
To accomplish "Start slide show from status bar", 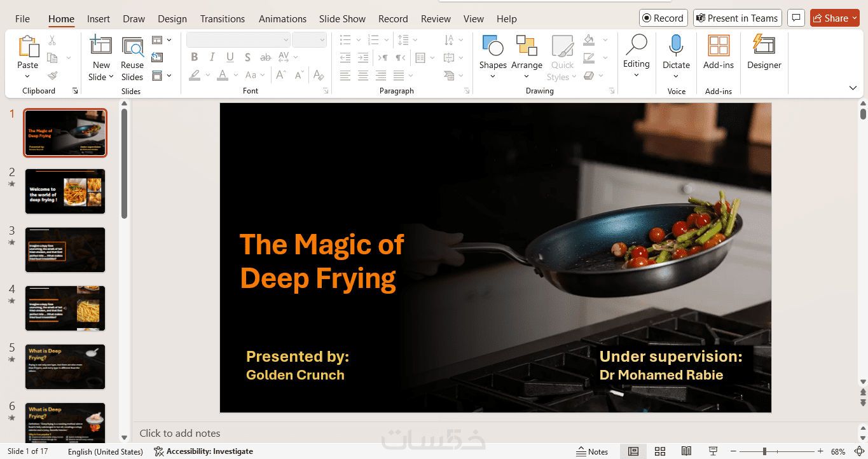I will [x=713, y=451].
